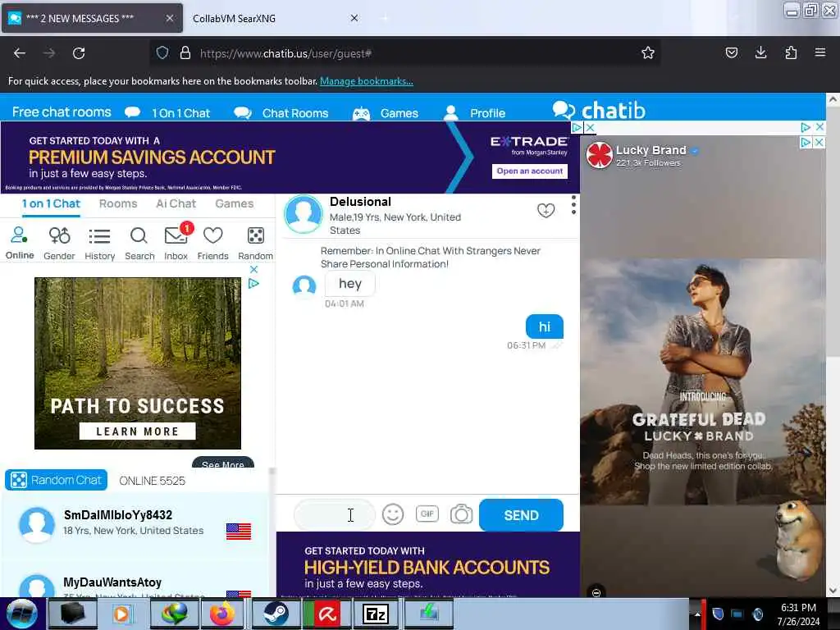Open the Firefox extensions menu
Image resolution: width=840 pixels, height=630 pixels.
[x=791, y=52]
